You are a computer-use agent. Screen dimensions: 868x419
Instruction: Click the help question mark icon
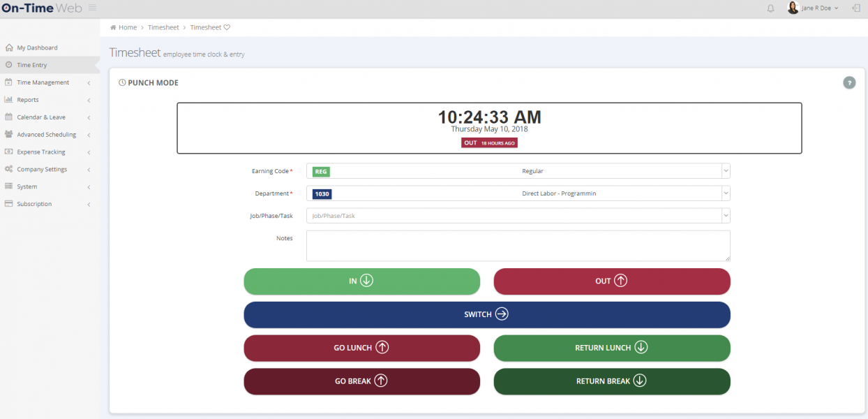point(849,82)
